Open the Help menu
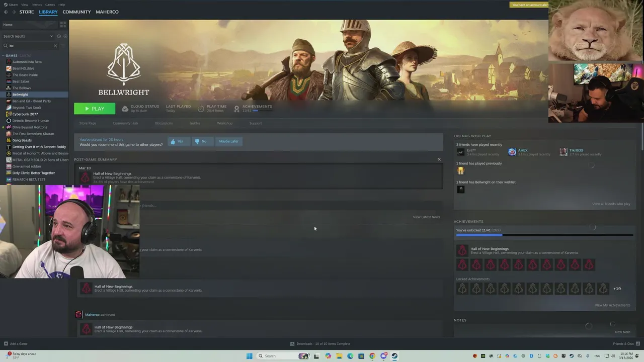This screenshot has height=362, width=644. pos(61,5)
